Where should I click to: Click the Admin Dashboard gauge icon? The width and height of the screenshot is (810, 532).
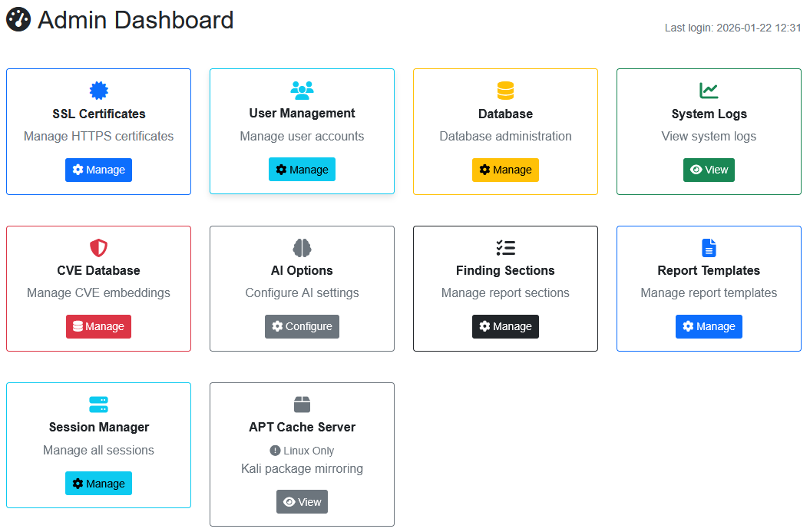tap(18, 19)
